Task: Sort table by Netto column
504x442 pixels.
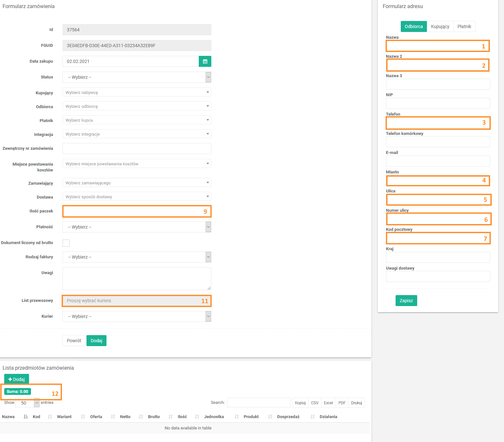Action: click(x=125, y=417)
